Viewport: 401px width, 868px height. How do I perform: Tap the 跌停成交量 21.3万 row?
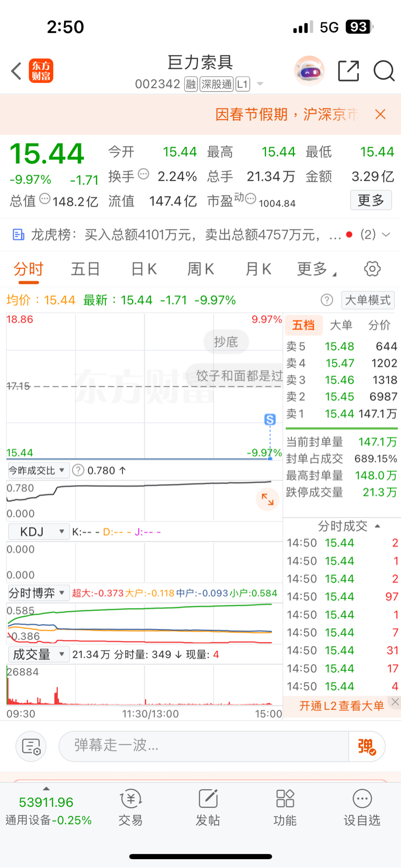[x=341, y=492]
